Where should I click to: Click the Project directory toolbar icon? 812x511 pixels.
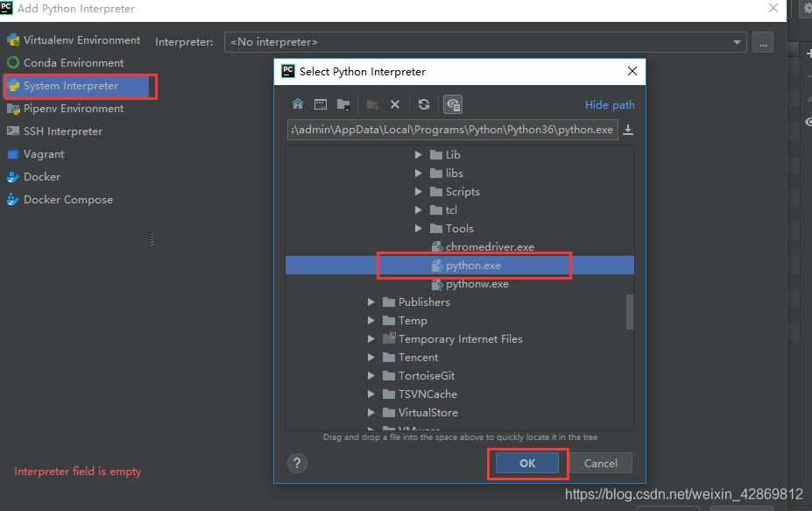(343, 104)
